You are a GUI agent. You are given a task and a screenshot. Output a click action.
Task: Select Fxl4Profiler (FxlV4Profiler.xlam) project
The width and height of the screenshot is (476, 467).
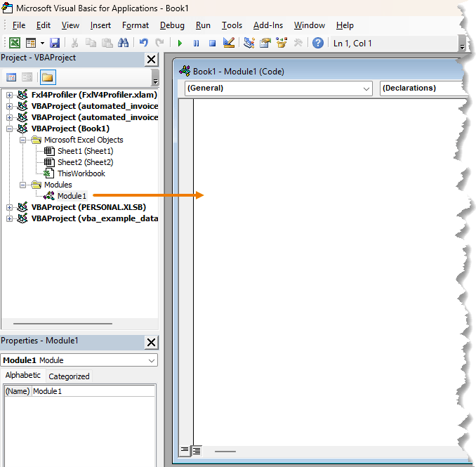(94, 95)
